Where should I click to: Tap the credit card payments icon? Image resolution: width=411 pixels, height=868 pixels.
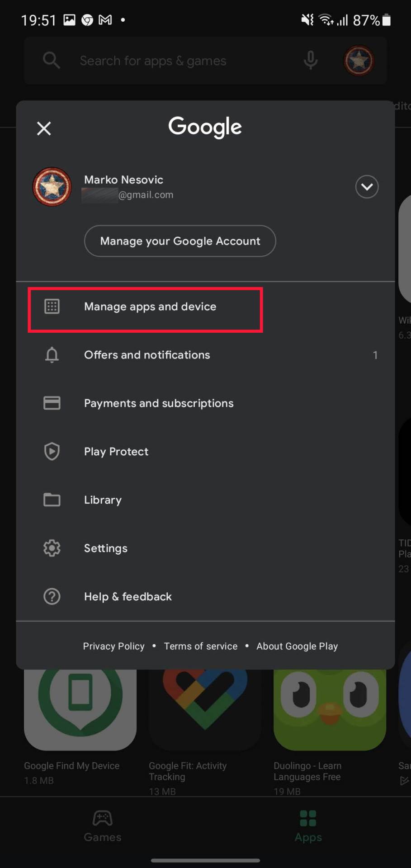(52, 403)
